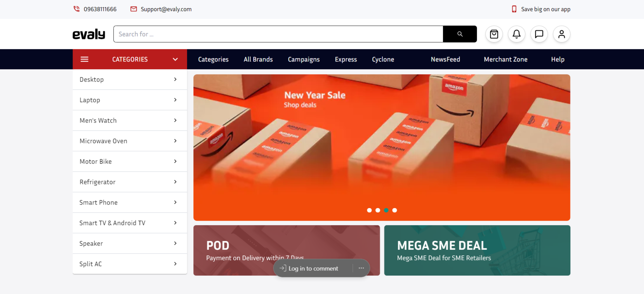Open the Speaker category text
This screenshot has width=644, height=294.
[x=91, y=243]
